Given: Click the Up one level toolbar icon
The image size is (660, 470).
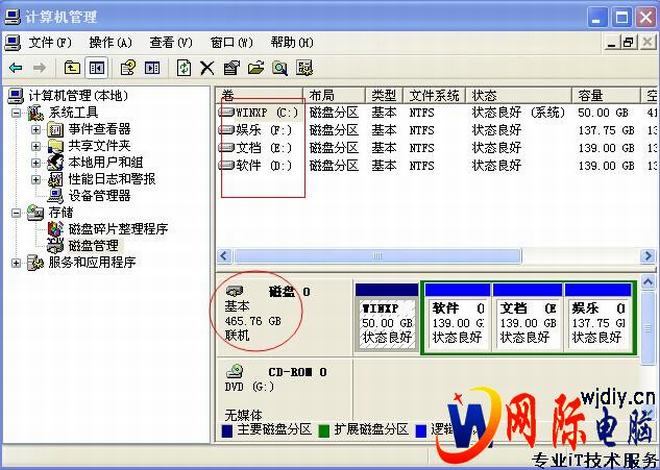Looking at the screenshot, I should click(x=72, y=68).
